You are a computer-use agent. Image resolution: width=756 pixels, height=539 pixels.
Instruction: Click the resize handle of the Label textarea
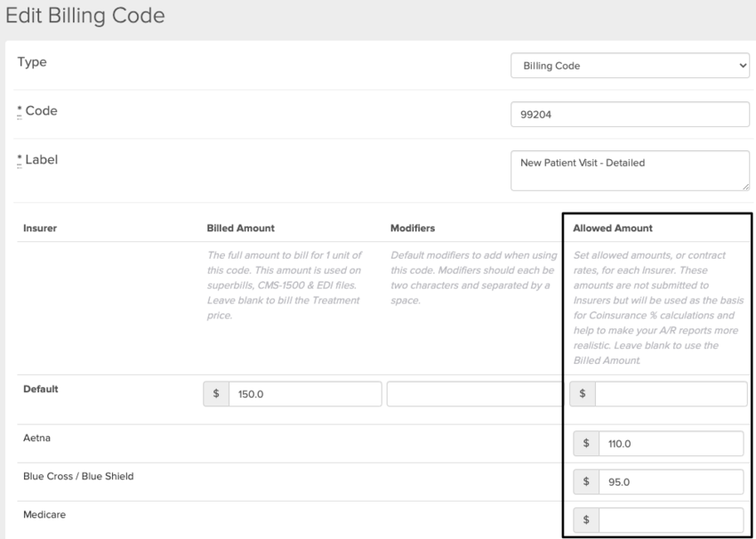pyautogui.click(x=745, y=186)
